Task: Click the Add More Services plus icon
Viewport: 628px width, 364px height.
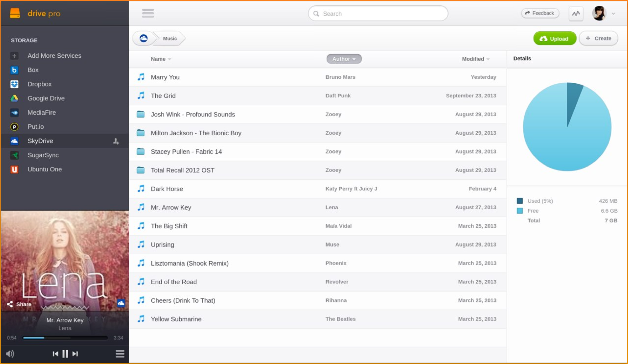Action: (x=14, y=56)
